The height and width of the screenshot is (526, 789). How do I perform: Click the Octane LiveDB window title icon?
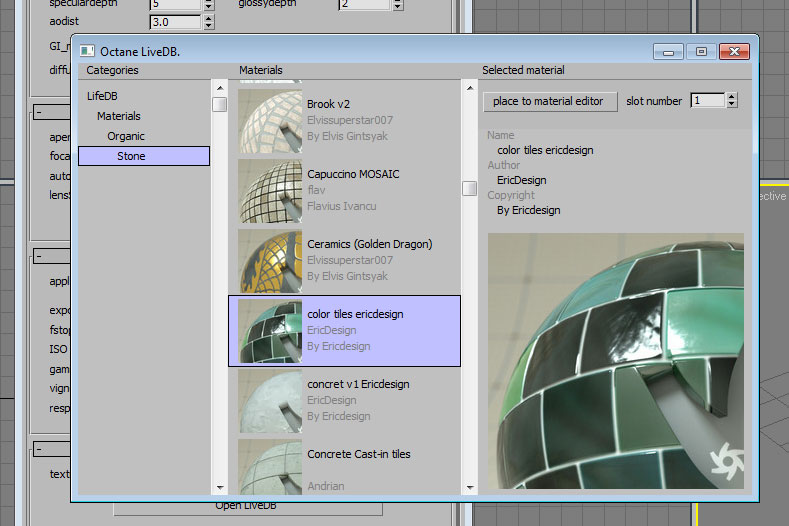pos(87,51)
